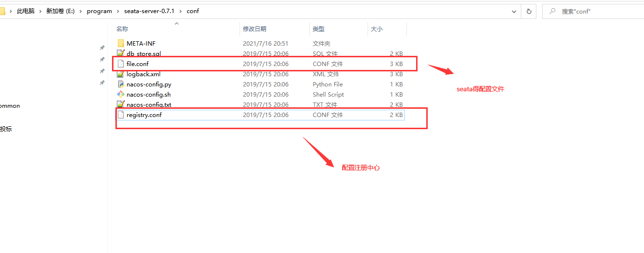Select the file name nacos-config.txt
Image resolution: width=644 pixels, height=253 pixels.
tap(149, 104)
